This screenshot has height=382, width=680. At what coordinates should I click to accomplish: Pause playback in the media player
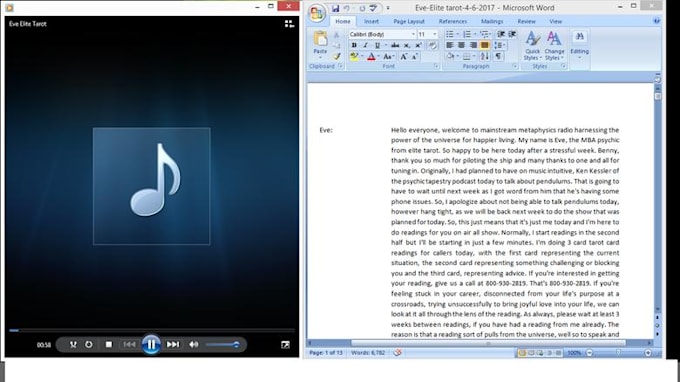coord(151,345)
